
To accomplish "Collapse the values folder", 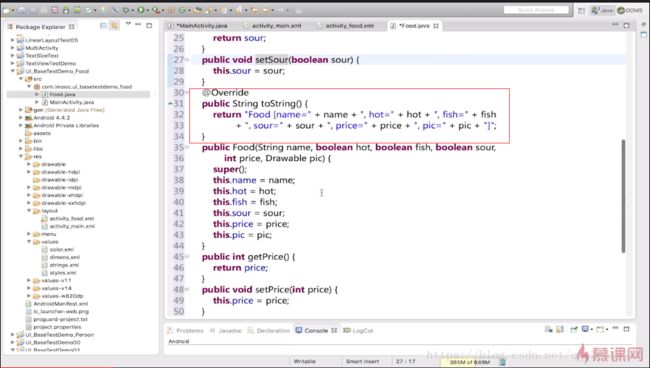I will (x=29, y=242).
